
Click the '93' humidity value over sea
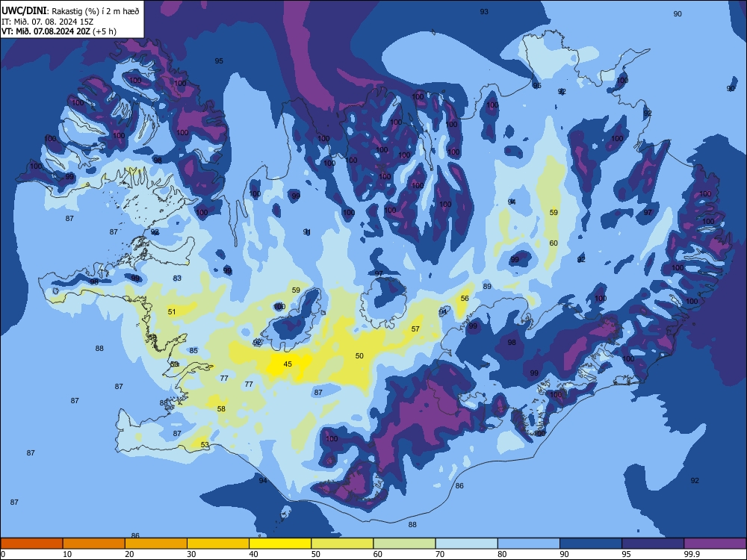pyautogui.click(x=484, y=12)
